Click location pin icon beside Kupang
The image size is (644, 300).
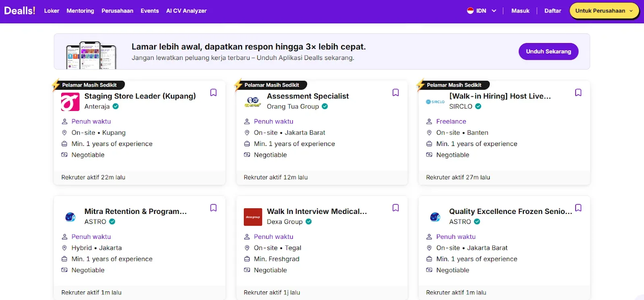click(x=64, y=133)
